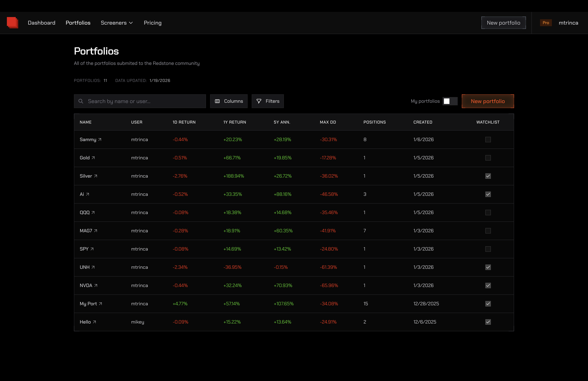Open Sammy portfolio via arrow icon

100,140
